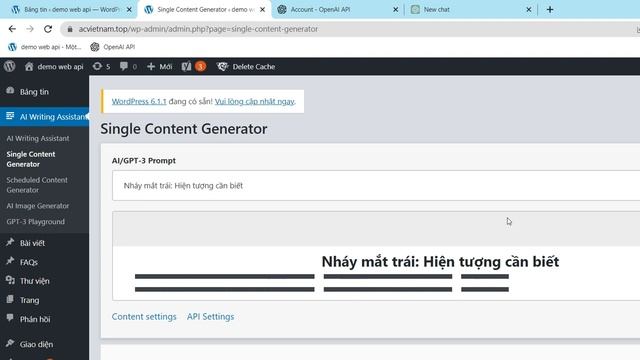Screen dimensions: 640x360
Task: Click the Bảng tin dashboard icon
Action: 10,91
